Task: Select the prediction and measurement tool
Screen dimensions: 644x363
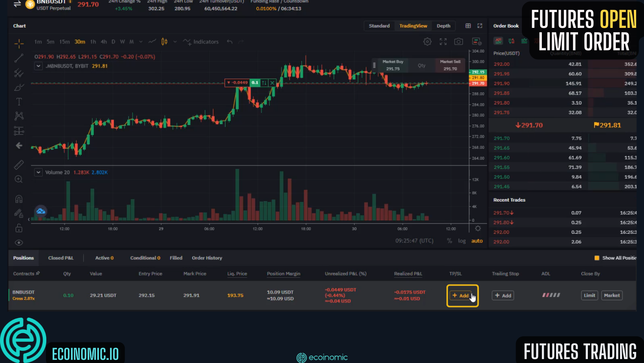Action: (x=19, y=130)
